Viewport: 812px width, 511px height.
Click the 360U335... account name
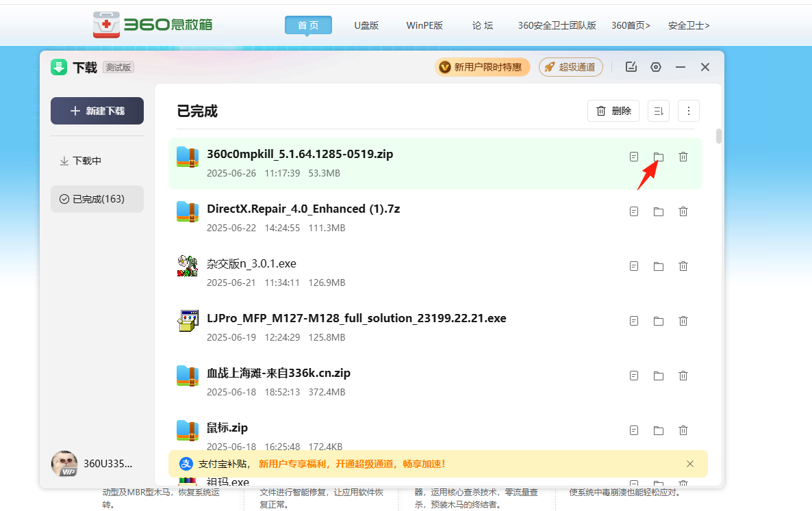click(107, 463)
